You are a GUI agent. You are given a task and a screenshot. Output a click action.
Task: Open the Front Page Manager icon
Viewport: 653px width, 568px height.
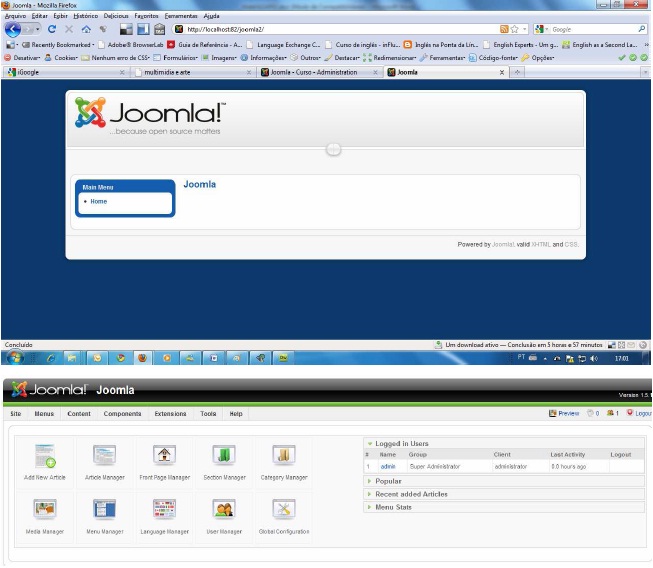click(x=164, y=462)
